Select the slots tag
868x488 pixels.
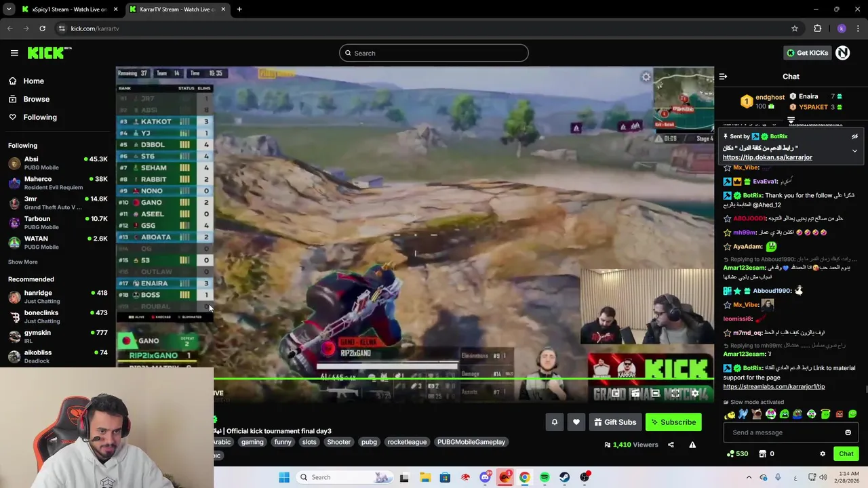click(309, 442)
